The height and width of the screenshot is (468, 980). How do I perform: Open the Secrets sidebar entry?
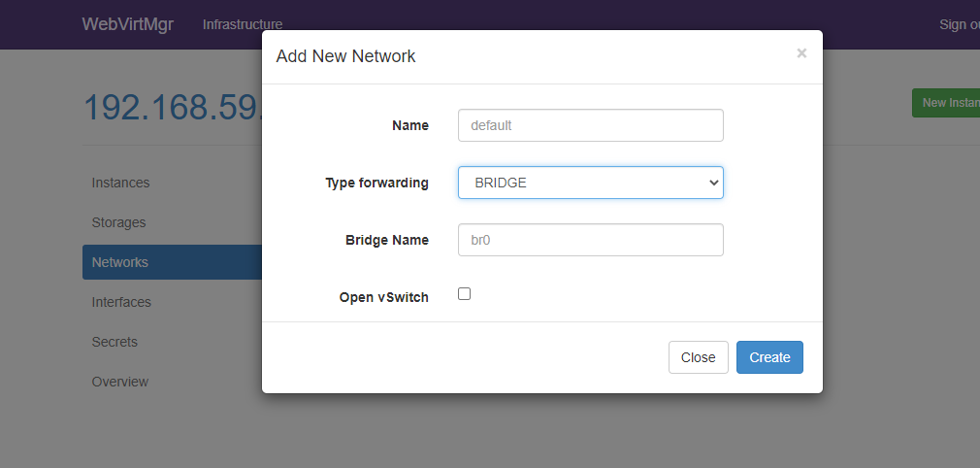click(115, 342)
